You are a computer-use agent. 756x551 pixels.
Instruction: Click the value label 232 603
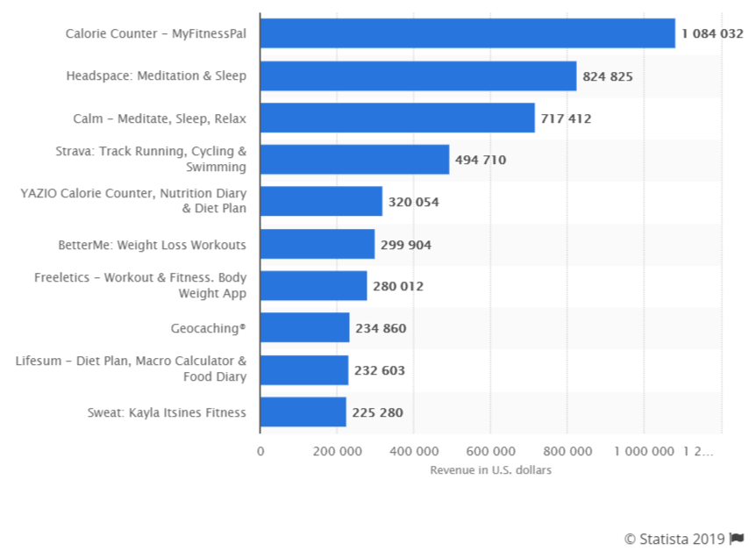point(380,370)
